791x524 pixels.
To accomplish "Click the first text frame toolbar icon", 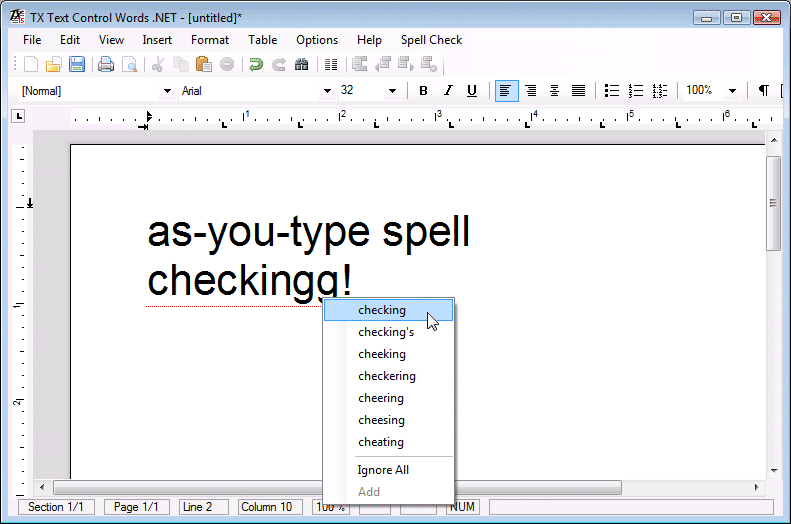I will (x=360, y=64).
